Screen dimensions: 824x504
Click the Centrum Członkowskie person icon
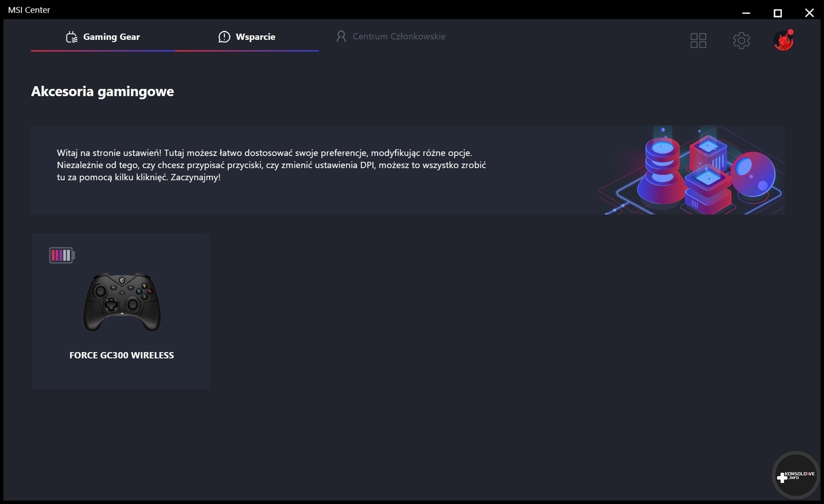tap(341, 36)
